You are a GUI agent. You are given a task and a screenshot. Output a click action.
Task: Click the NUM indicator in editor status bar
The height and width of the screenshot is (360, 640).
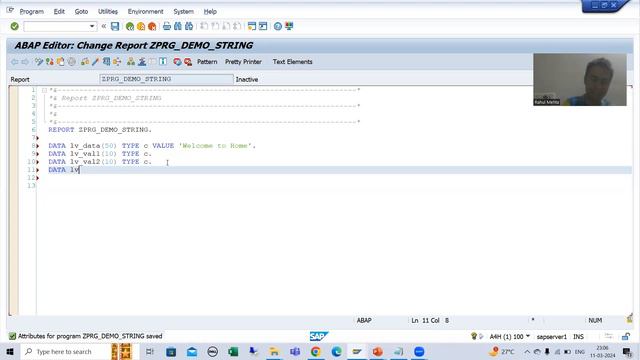pos(595,320)
